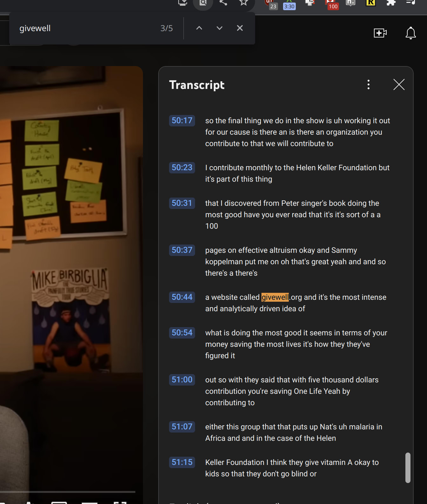Click in the find bar 'givewell' field
Image resolution: width=427 pixels, height=504 pixels.
pos(86,28)
